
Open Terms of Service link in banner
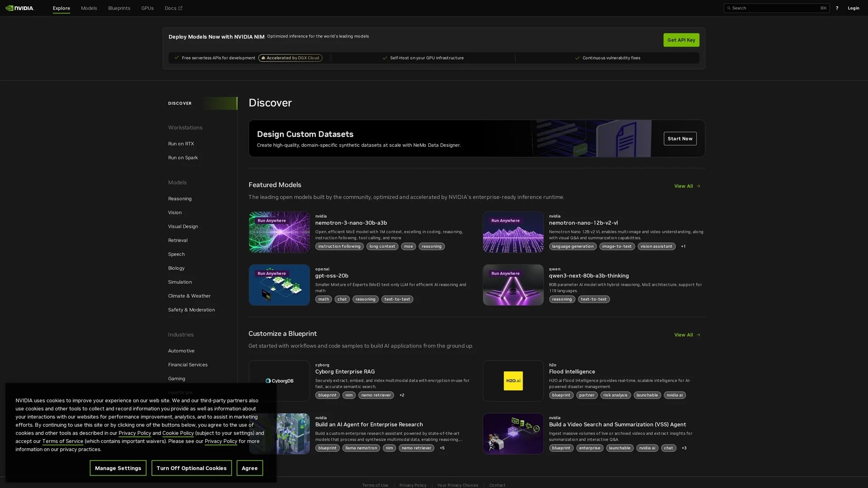pyautogui.click(x=63, y=441)
